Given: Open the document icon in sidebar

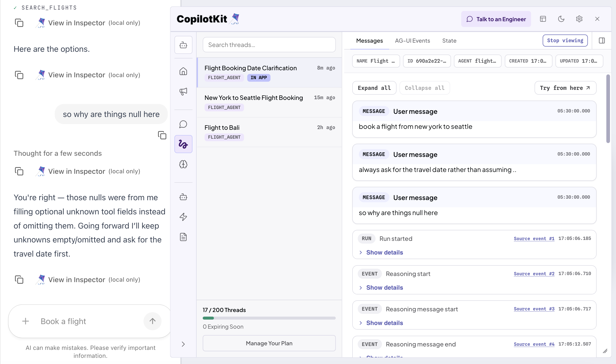Looking at the screenshot, I should 183,237.
